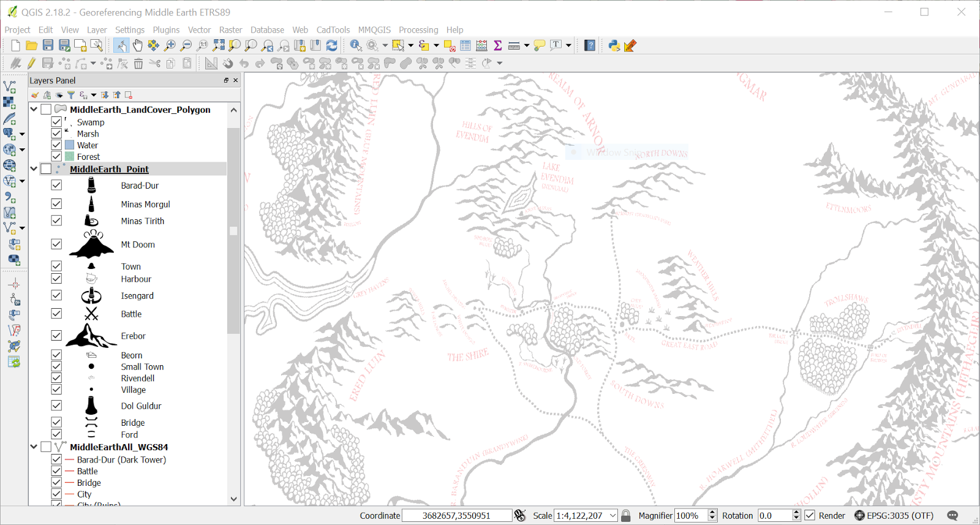Screen dimensions: 980x525
Task: Open the Scale dropdown list
Action: pyautogui.click(x=612, y=516)
